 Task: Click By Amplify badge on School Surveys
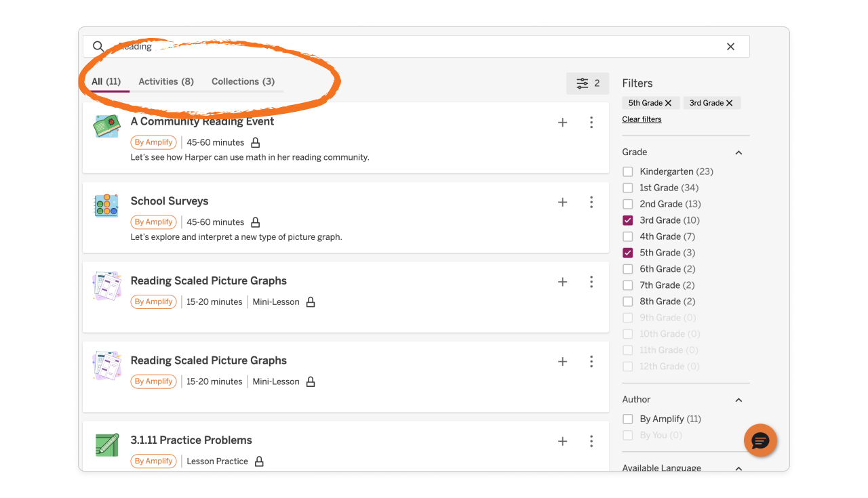coord(153,222)
